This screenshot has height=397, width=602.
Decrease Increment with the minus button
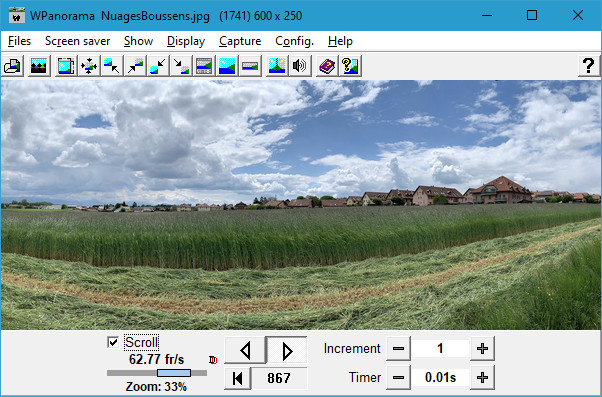pyautogui.click(x=398, y=349)
